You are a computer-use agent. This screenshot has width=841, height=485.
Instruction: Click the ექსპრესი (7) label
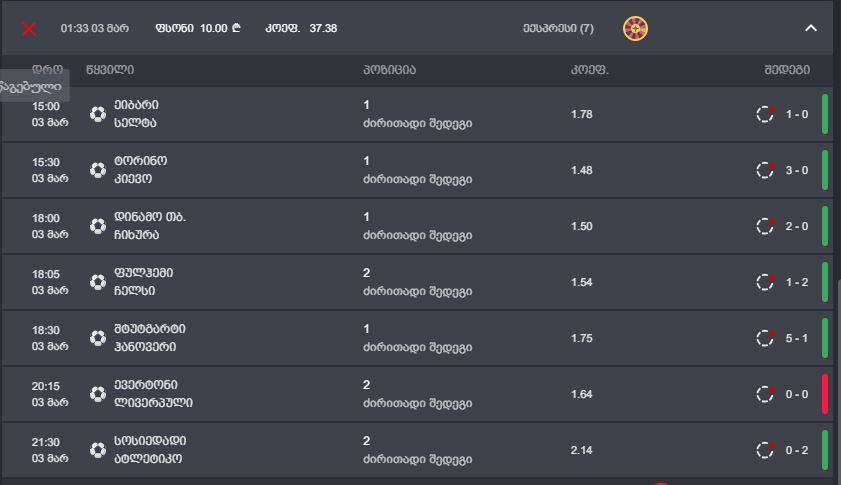[x=558, y=28]
